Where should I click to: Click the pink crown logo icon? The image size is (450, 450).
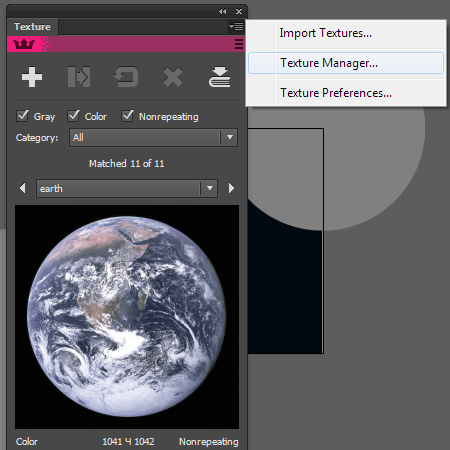coord(24,44)
